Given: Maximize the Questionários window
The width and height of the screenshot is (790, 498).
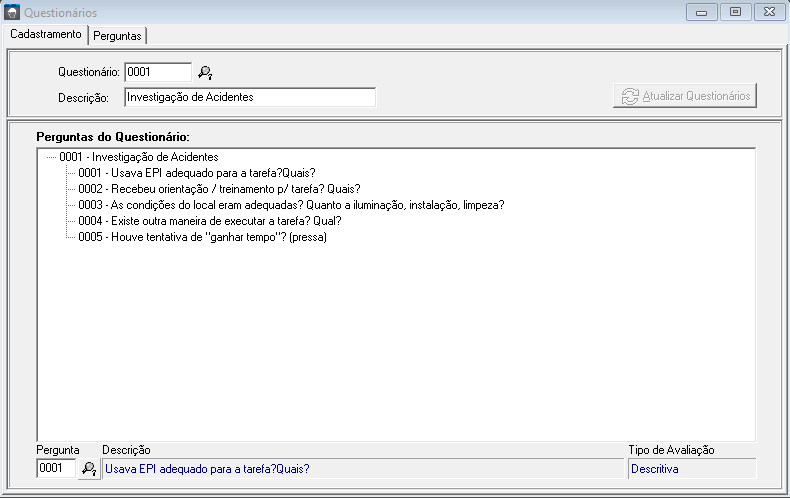Looking at the screenshot, I should pos(735,12).
